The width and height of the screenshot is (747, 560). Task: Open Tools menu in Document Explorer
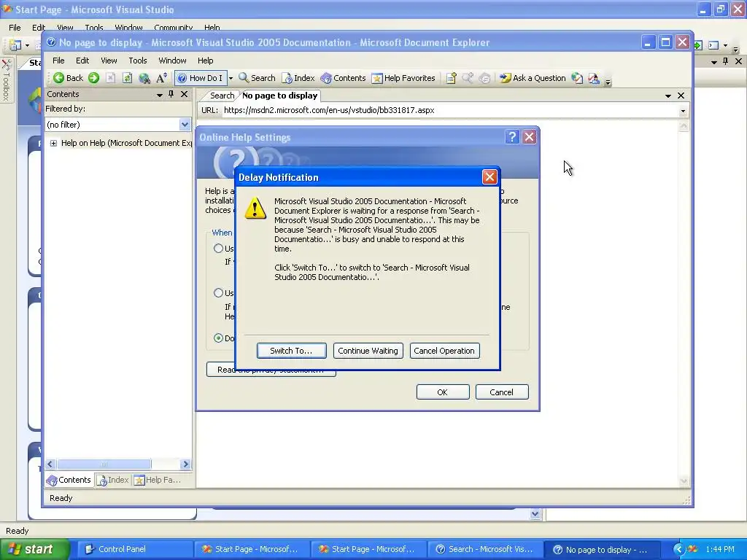pos(138,61)
